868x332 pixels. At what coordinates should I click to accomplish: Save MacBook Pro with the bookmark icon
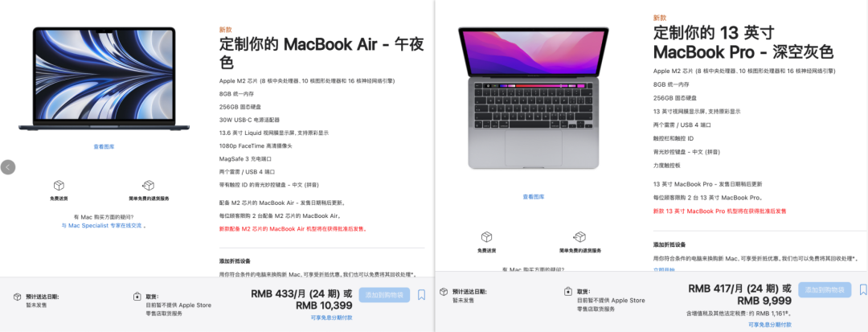click(863, 289)
